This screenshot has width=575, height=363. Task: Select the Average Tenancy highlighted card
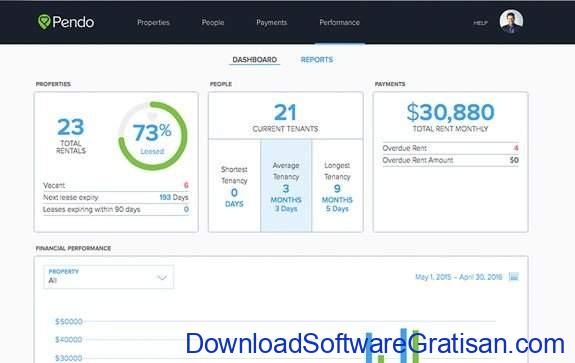point(286,186)
